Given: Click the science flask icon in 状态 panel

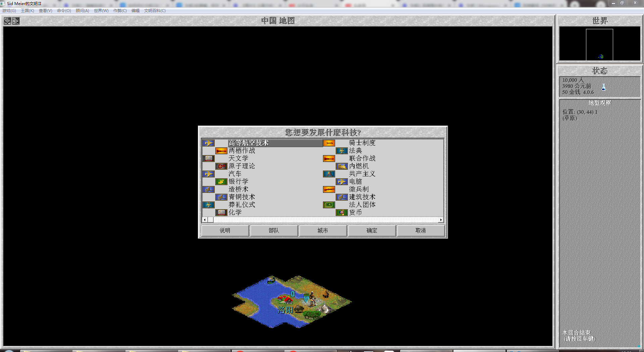Looking at the screenshot, I should pos(604,87).
